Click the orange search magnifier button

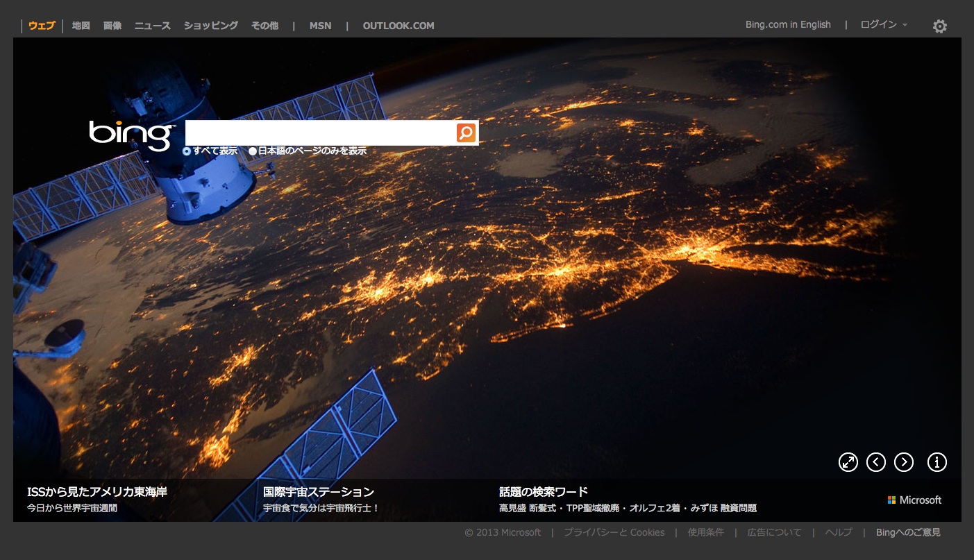coord(466,133)
